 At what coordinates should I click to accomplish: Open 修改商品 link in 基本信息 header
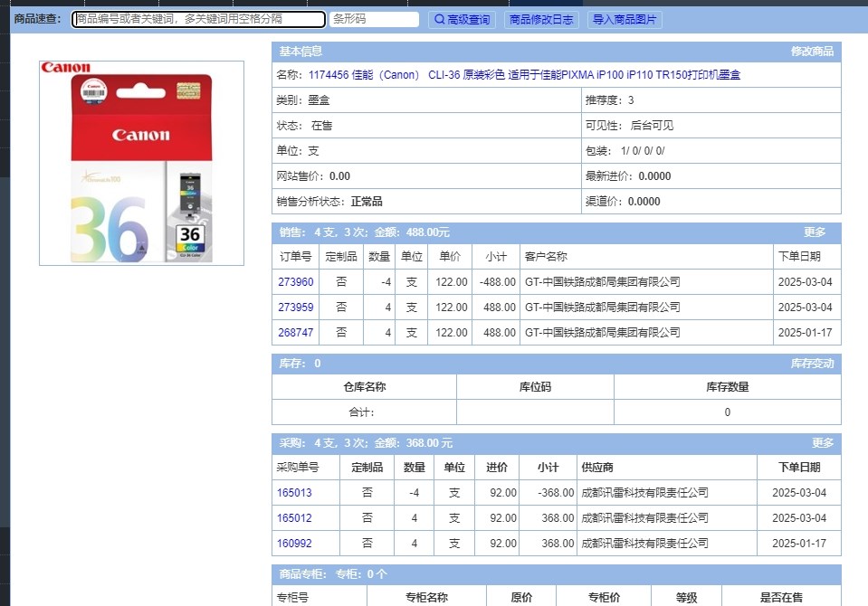(x=812, y=52)
